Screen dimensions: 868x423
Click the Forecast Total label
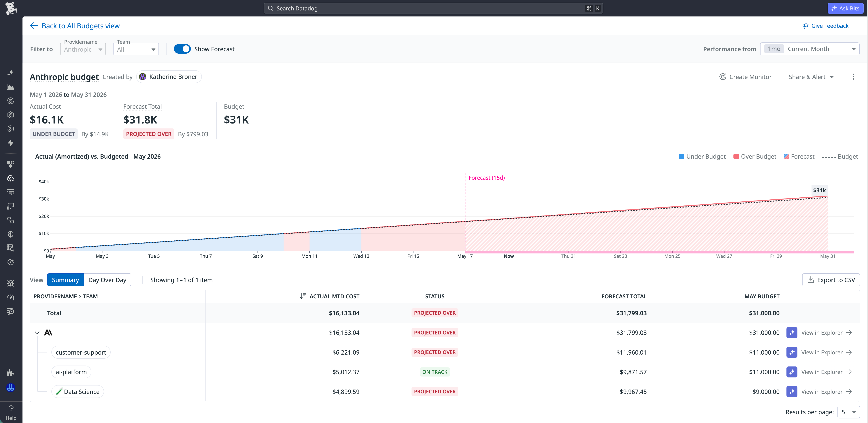point(143,107)
